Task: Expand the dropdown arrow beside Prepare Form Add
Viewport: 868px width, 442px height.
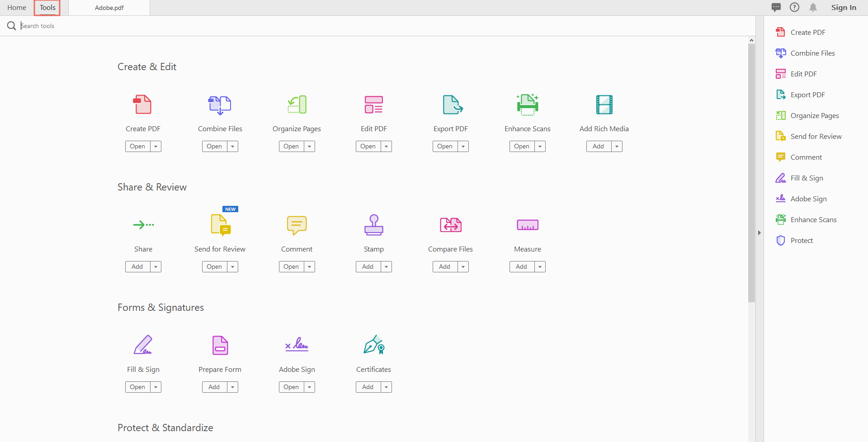Action: [x=232, y=387]
